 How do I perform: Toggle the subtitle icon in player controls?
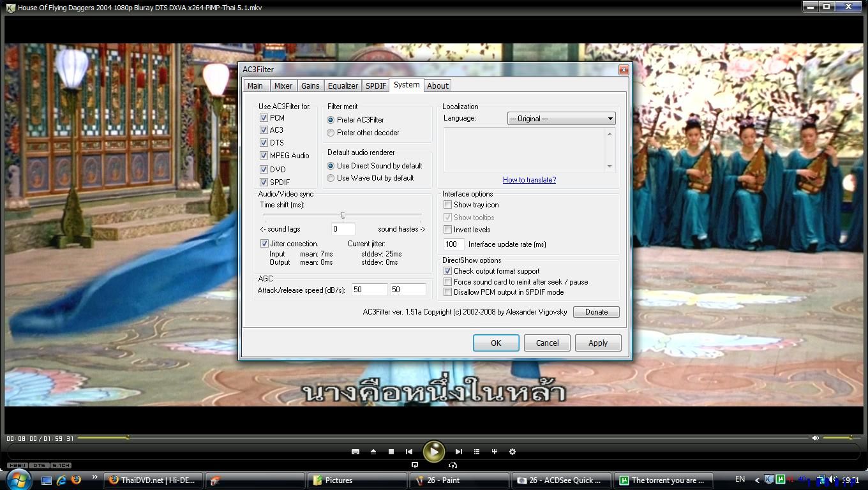pos(355,452)
